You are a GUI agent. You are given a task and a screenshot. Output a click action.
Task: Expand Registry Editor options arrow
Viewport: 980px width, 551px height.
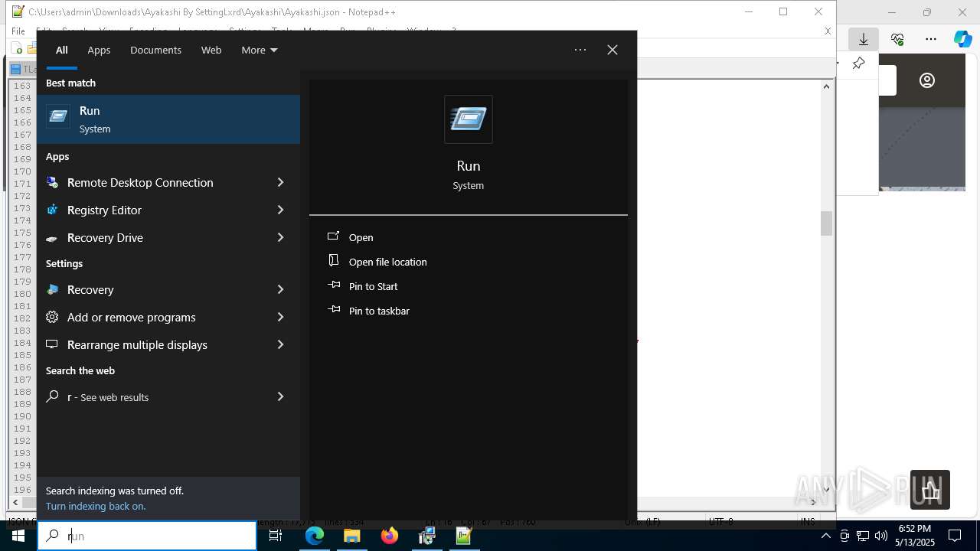tap(280, 210)
